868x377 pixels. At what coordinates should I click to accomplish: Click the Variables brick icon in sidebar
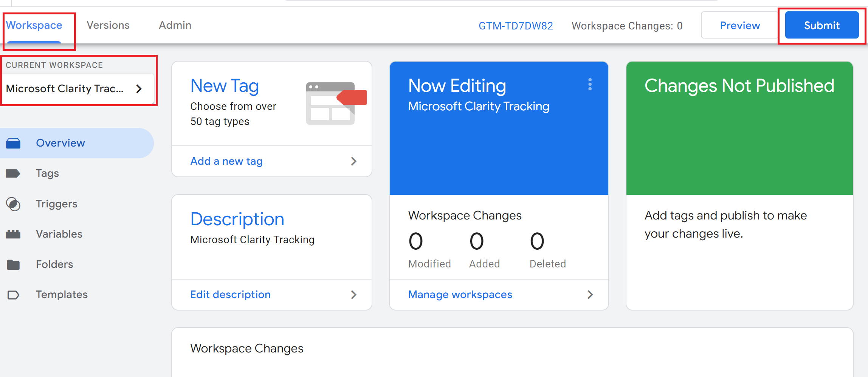[x=13, y=234]
